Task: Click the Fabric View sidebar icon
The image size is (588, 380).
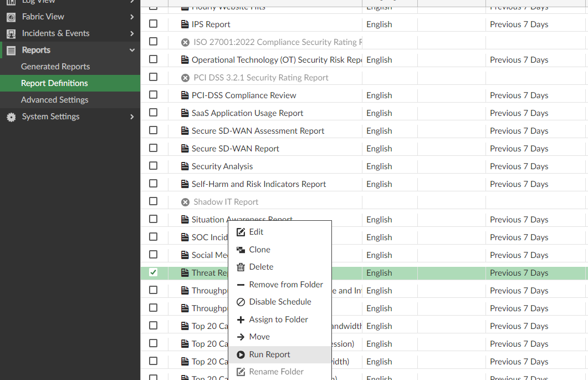Action: pyautogui.click(x=11, y=17)
